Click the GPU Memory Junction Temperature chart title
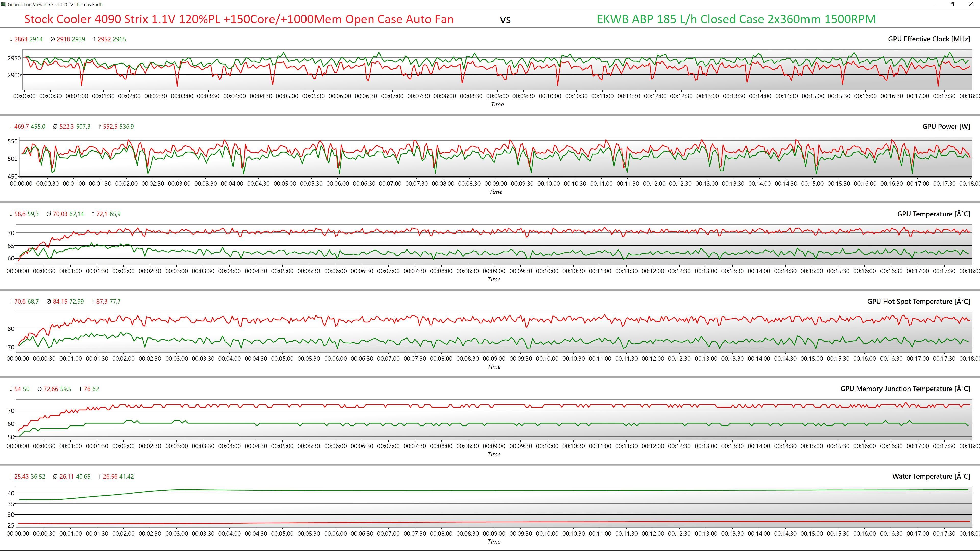980x551 pixels. pyautogui.click(x=905, y=389)
